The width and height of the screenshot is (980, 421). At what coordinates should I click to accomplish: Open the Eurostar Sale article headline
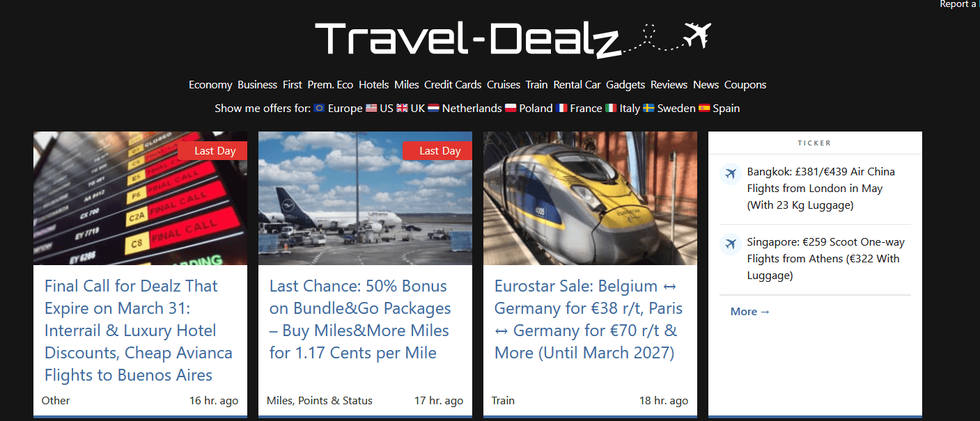tap(589, 319)
